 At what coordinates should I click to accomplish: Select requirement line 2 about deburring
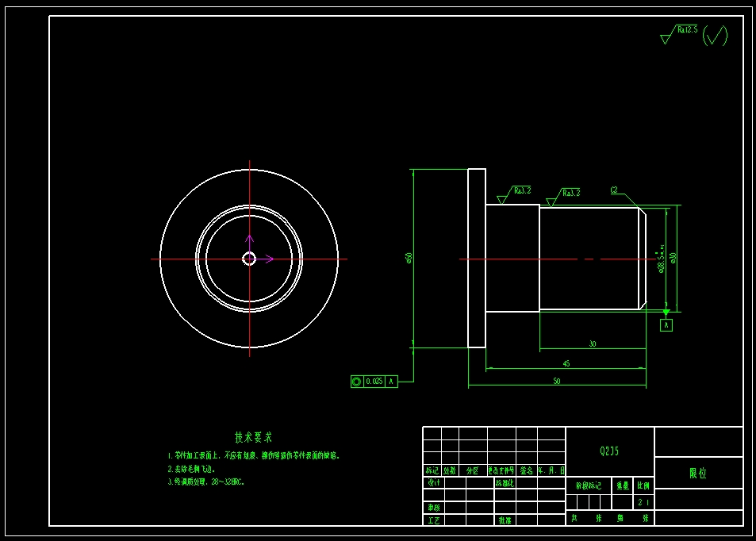tap(191, 469)
